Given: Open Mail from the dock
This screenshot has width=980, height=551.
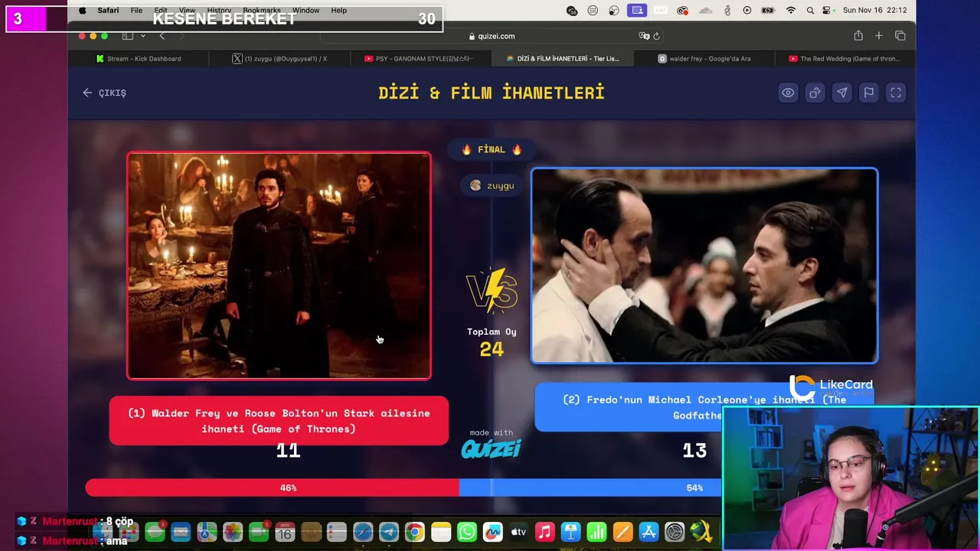Looking at the screenshot, I should 181,532.
